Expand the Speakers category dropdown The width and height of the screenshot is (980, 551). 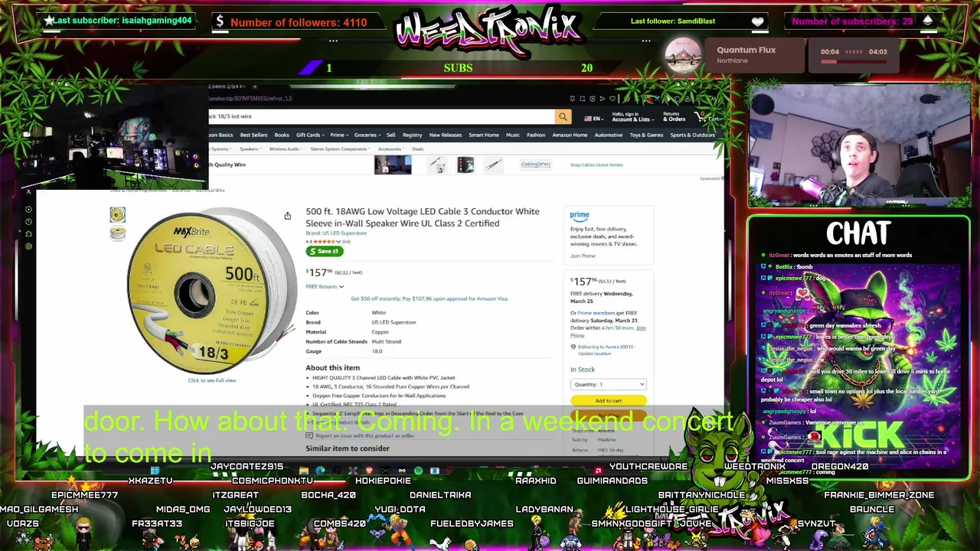(x=250, y=148)
